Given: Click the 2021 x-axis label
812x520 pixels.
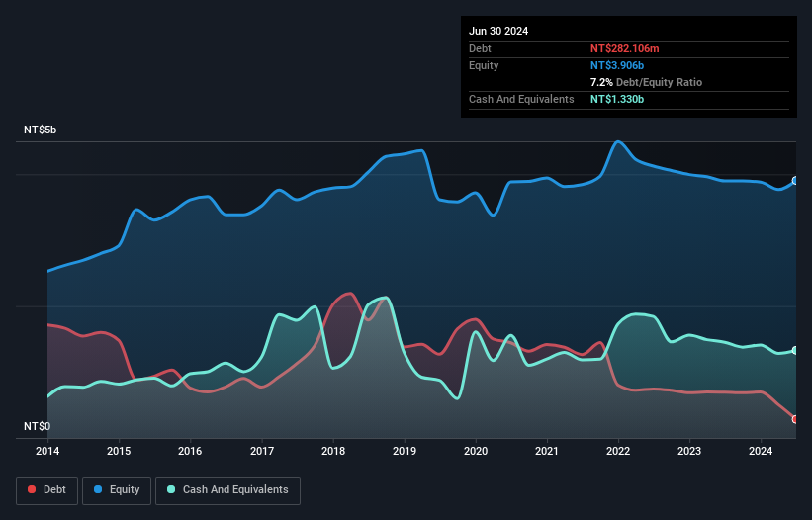Looking at the screenshot, I should pos(547,451).
